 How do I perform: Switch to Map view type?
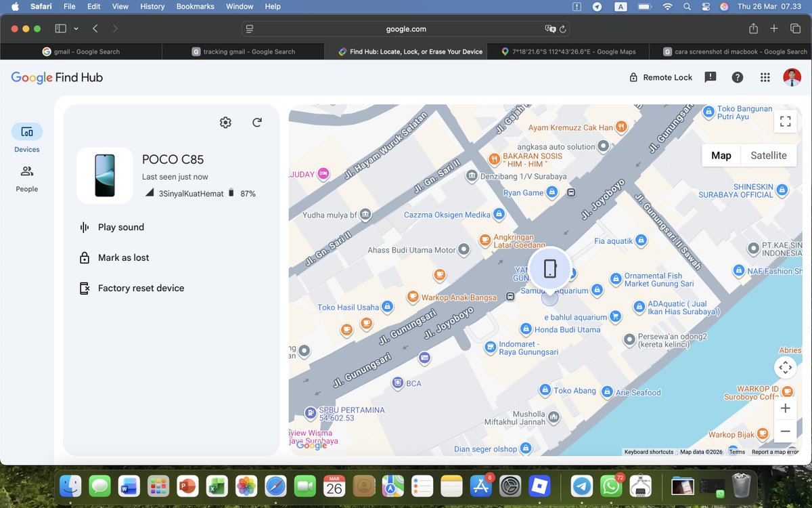pyautogui.click(x=721, y=155)
